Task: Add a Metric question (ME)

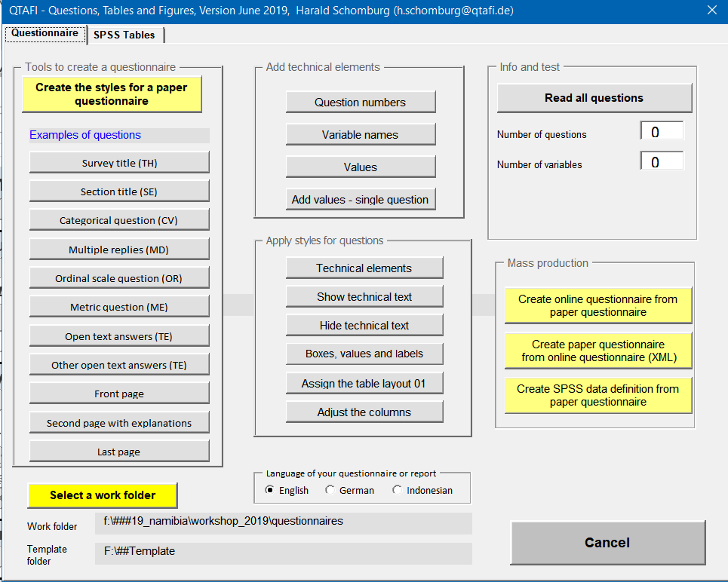Action: tap(119, 308)
